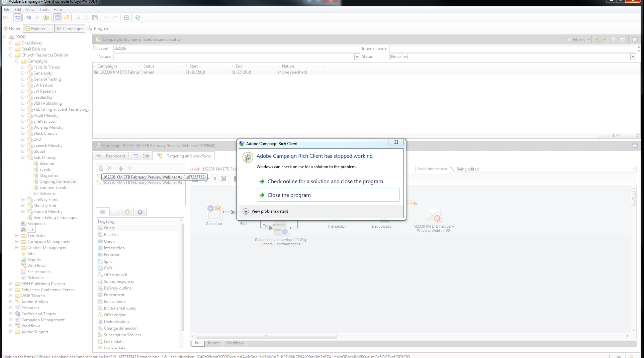Click the red delete X icon
644x358 pixels.
[x=109, y=168]
